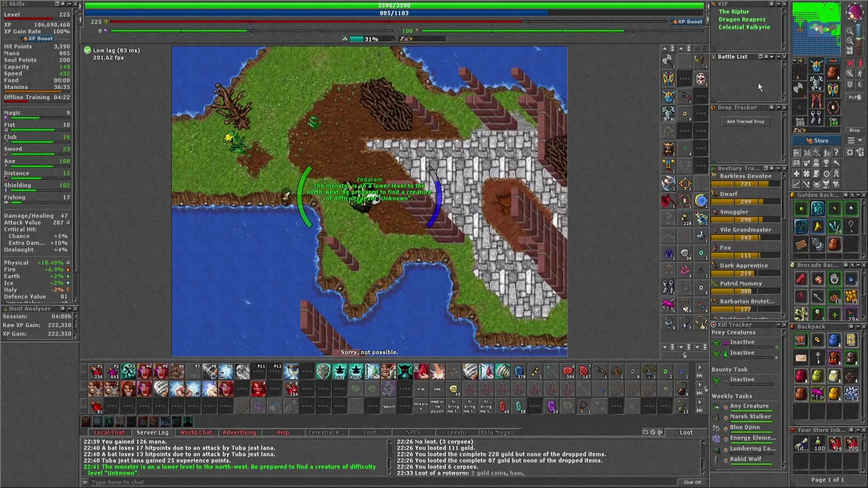Select the boots equipment slot
The image size is (868, 488).
(x=816, y=117)
